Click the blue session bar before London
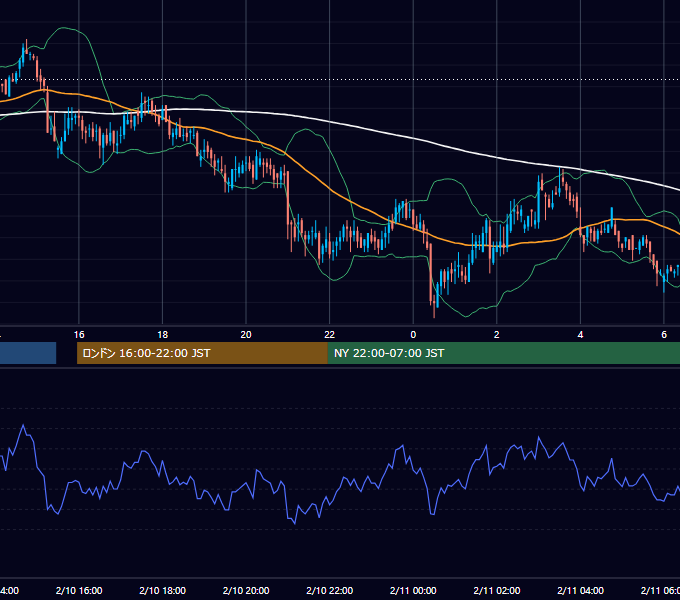 28,353
